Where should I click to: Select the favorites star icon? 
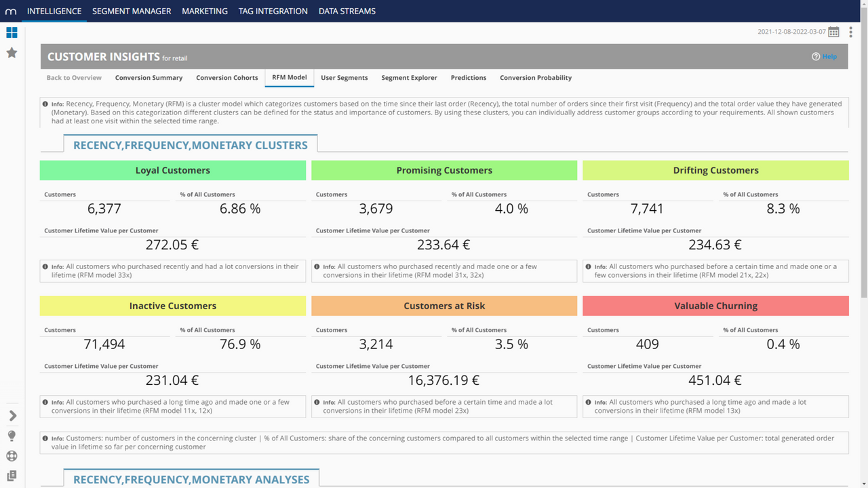click(x=12, y=52)
